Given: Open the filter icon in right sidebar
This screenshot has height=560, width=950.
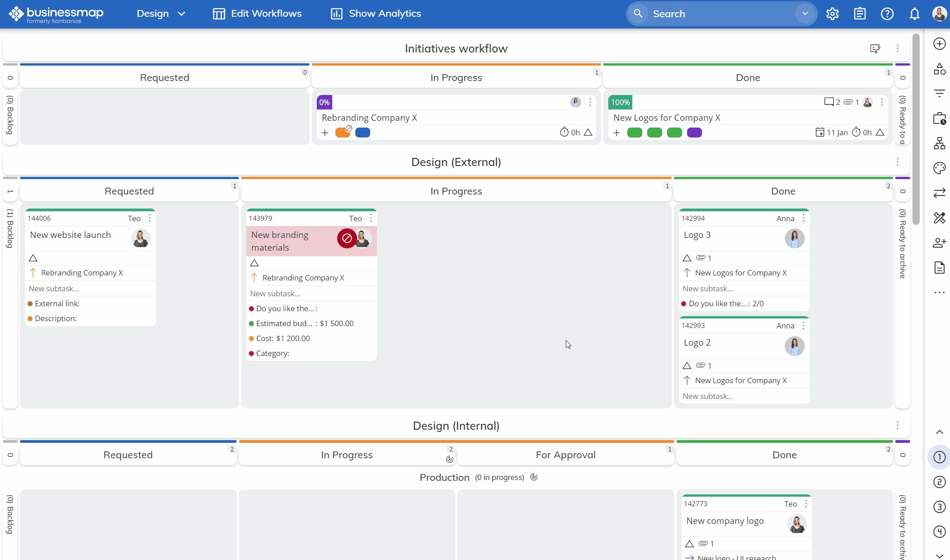Looking at the screenshot, I should [939, 94].
